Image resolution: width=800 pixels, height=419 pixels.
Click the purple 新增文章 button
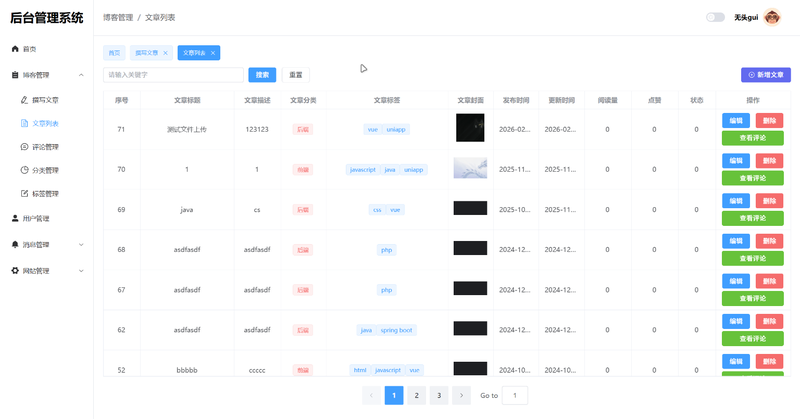766,75
